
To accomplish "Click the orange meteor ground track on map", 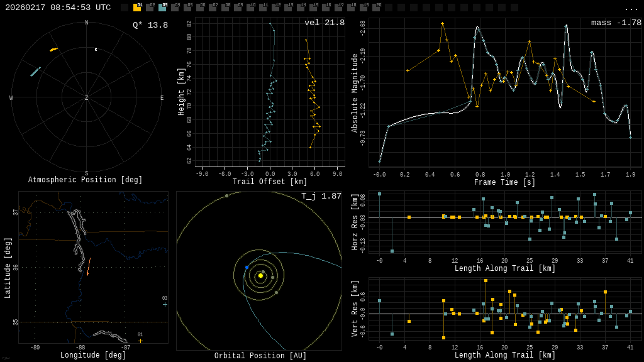I will (89, 266).
